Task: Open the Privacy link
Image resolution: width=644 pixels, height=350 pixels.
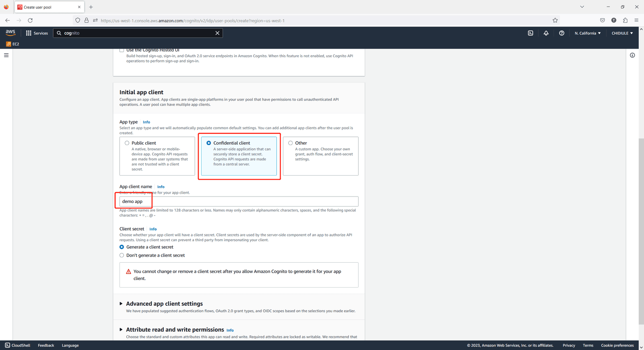Action: [x=569, y=345]
